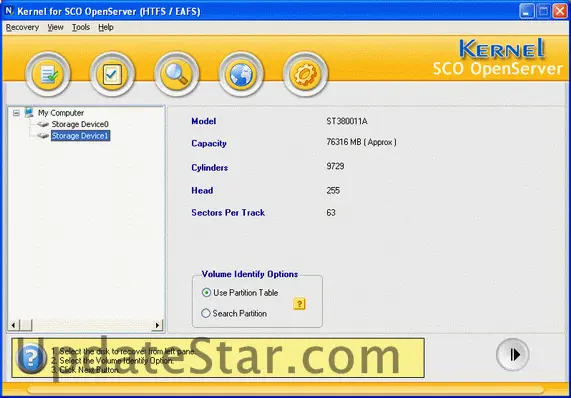Click the blue help bubble icon
The image size is (571, 398).
[31, 358]
